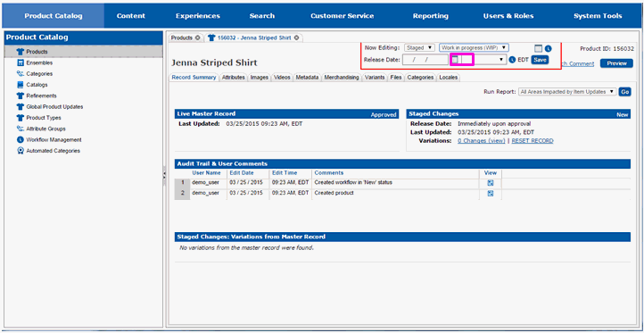Click the Preview button
Viewport: 644px width, 333px height.
(x=616, y=63)
